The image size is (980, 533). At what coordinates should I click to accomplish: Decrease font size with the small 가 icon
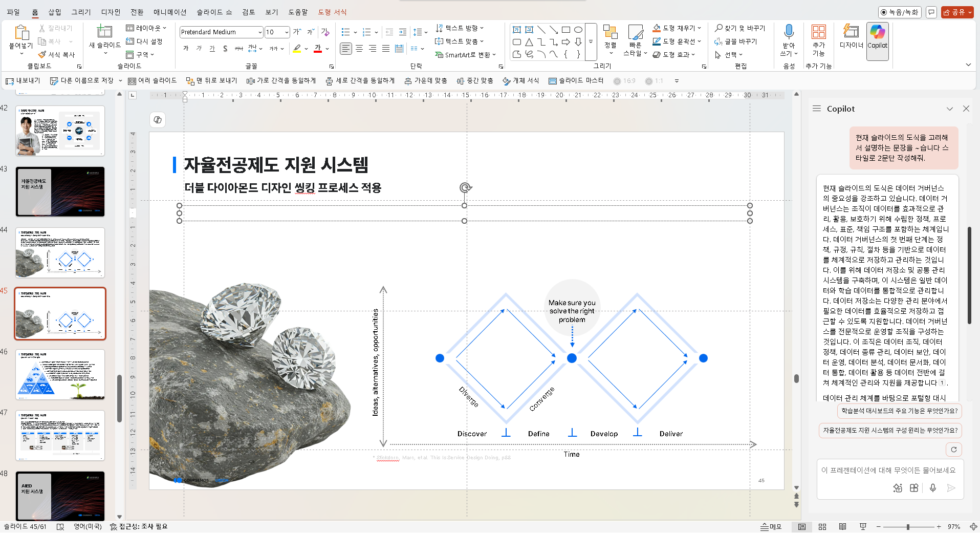[x=310, y=32]
